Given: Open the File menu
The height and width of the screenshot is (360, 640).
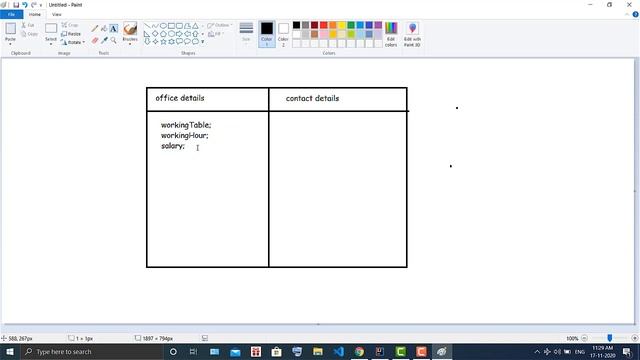Looking at the screenshot, I should (x=11, y=14).
